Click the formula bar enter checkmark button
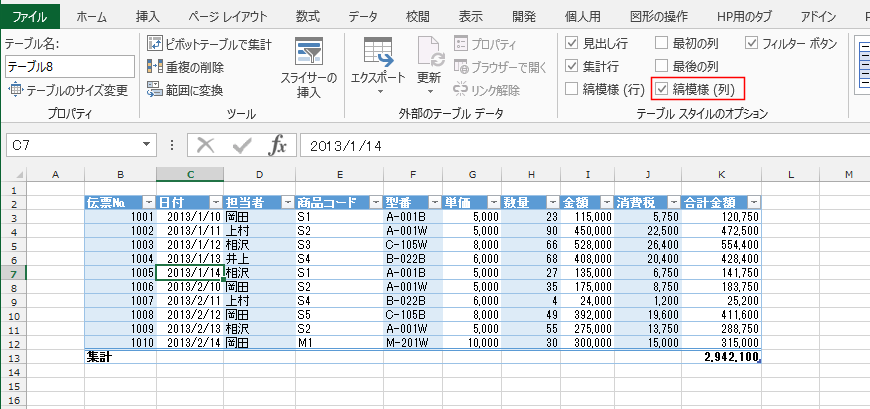Screen dimensions: 870x409 (242, 145)
